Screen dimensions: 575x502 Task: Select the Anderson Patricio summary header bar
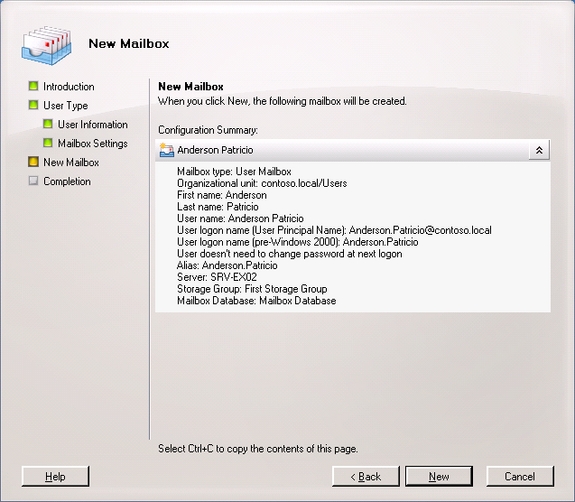click(x=352, y=150)
